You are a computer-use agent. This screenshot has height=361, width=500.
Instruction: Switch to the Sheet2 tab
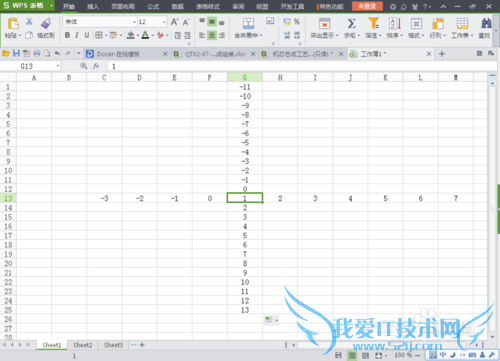coord(82,345)
